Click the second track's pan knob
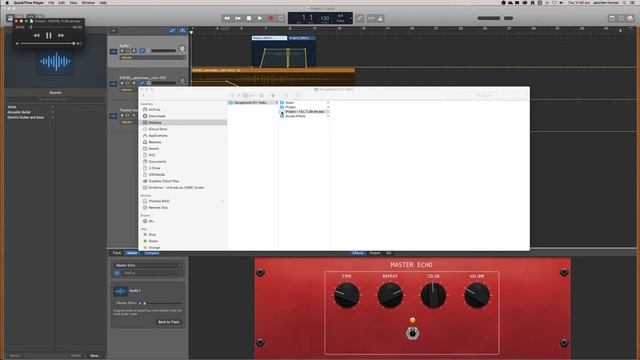Viewport: 640px width, 360px height. point(182,81)
